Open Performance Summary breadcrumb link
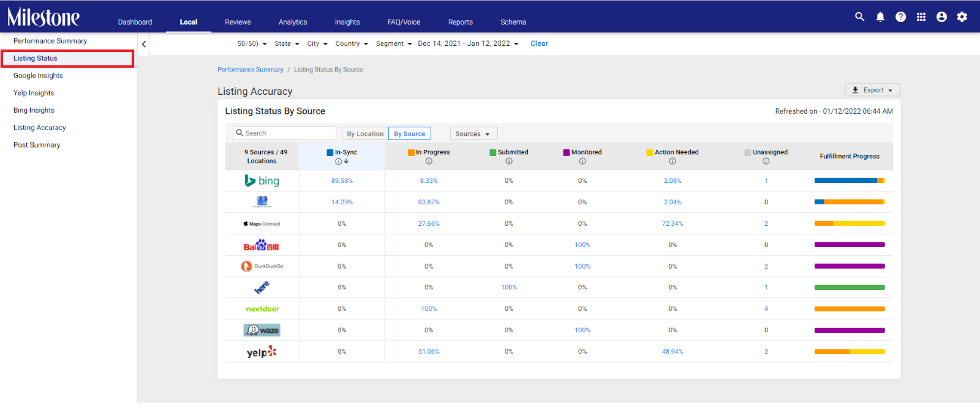The height and width of the screenshot is (416, 980). (251, 70)
